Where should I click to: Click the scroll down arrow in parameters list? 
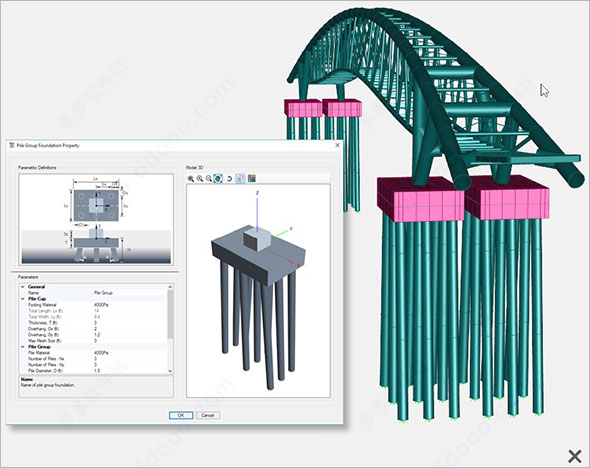(x=170, y=371)
